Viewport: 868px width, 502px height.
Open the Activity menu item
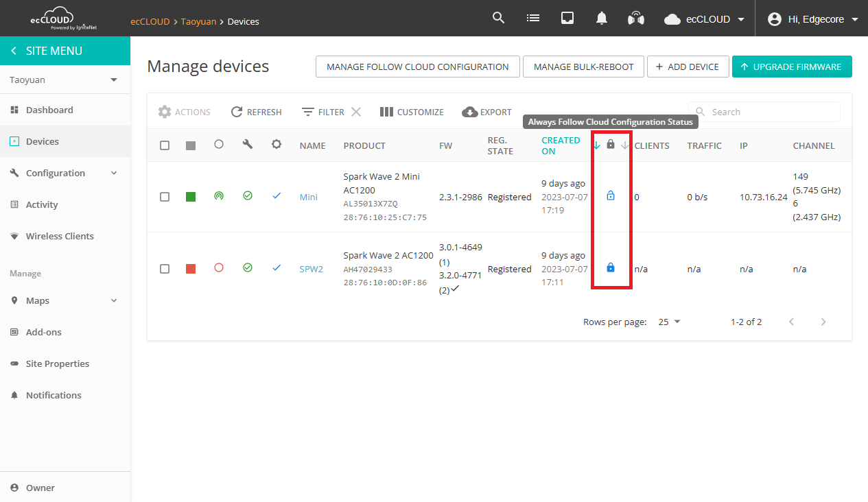[64, 204]
